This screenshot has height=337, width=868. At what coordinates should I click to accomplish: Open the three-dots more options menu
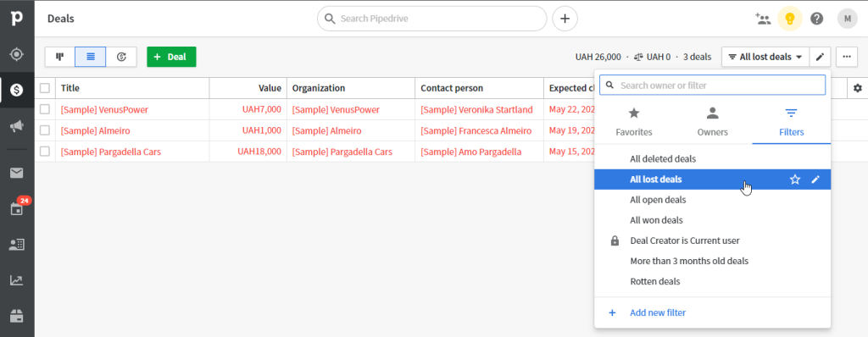coord(847,57)
